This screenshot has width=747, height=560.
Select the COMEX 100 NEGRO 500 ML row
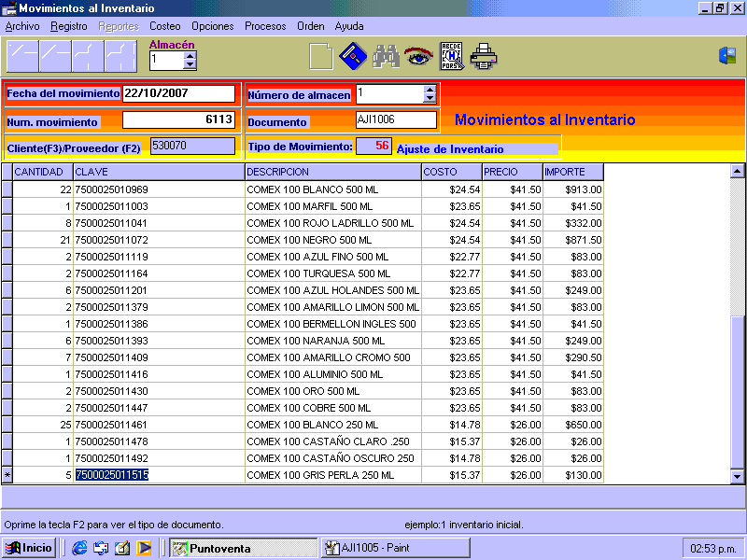pos(332,240)
